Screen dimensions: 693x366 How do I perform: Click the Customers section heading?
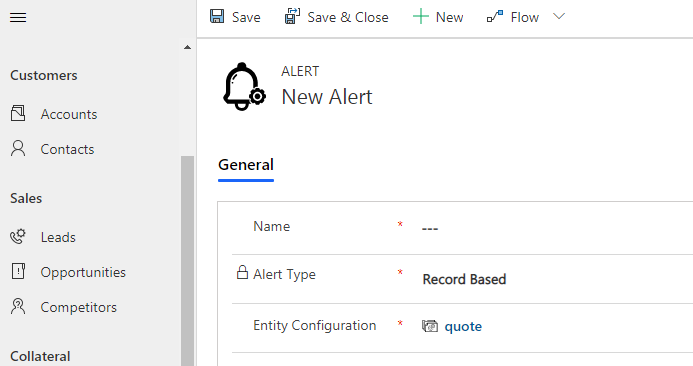tap(44, 75)
